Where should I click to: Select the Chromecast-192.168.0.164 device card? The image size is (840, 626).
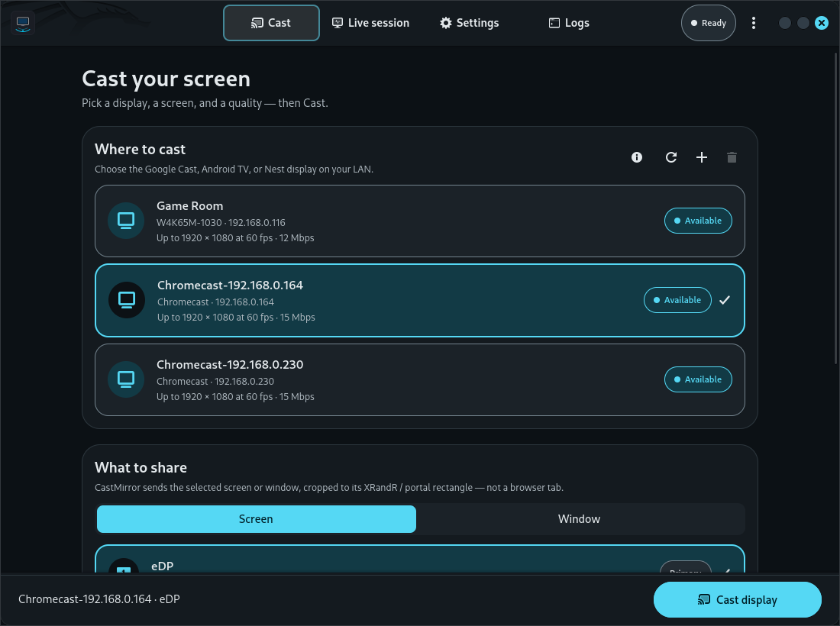point(419,301)
